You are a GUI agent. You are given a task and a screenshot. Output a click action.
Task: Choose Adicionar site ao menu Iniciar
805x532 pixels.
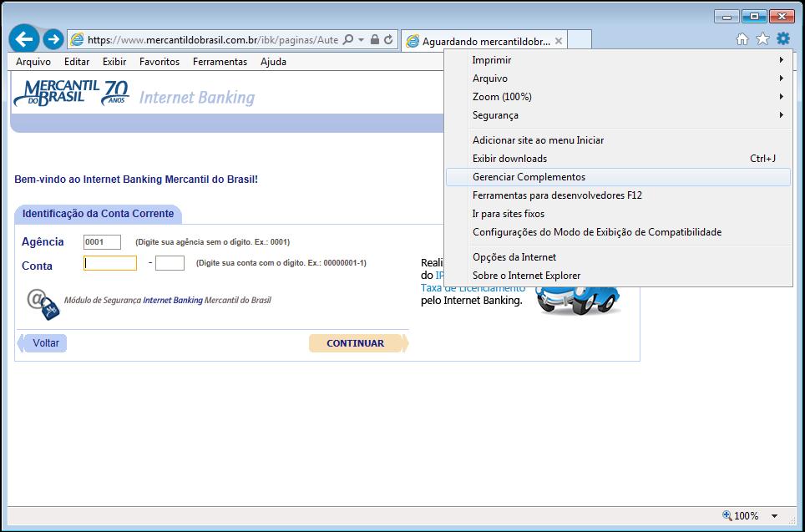pyautogui.click(x=618, y=140)
